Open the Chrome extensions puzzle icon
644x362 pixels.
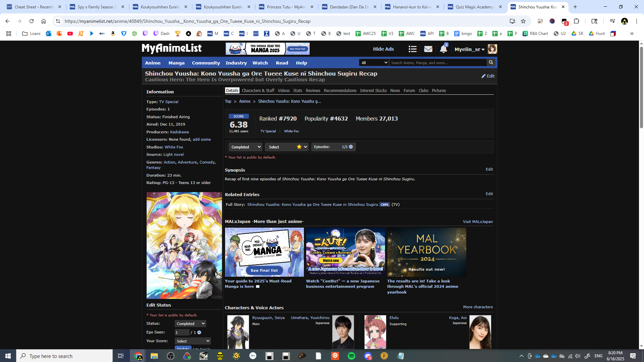point(577,21)
